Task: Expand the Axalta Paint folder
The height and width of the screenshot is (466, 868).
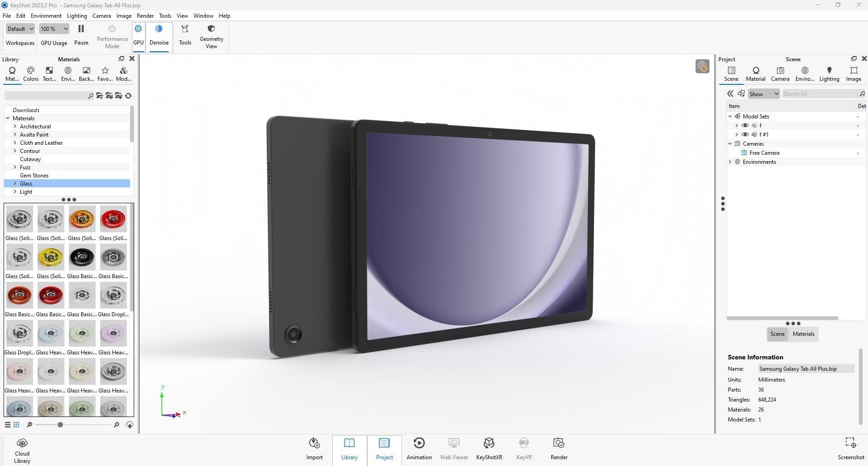Action: point(15,135)
